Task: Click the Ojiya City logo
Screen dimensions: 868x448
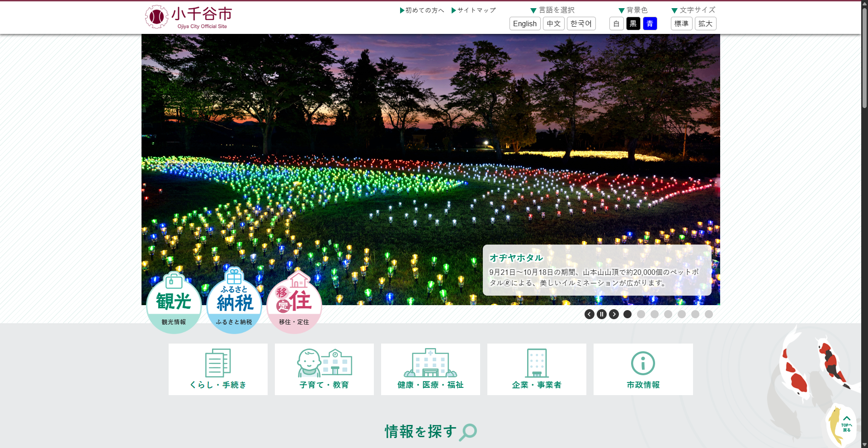Action: (x=187, y=17)
